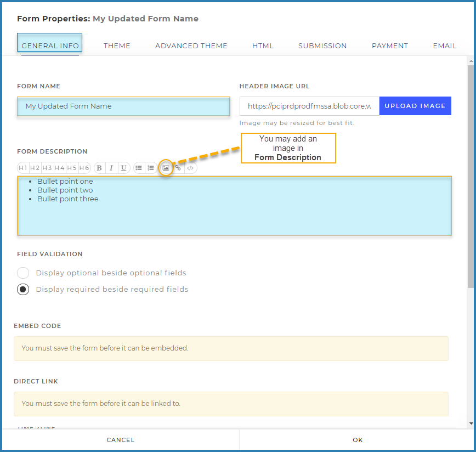Apply H4 heading format in description toolbar
Screen dimensions: 476x452
click(x=59, y=168)
